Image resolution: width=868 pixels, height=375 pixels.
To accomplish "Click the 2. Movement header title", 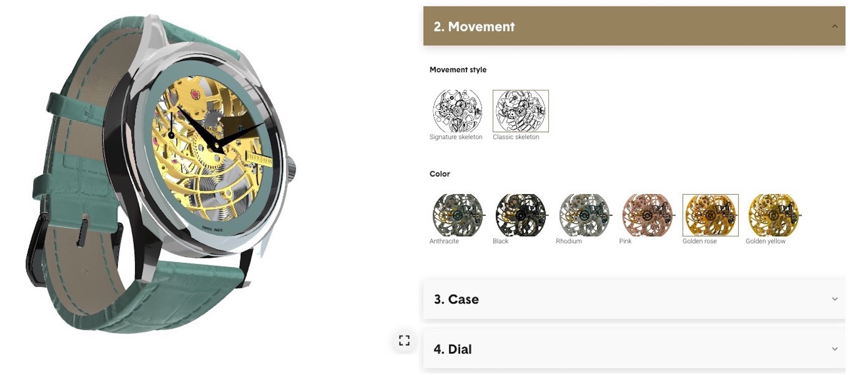I will [x=474, y=26].
